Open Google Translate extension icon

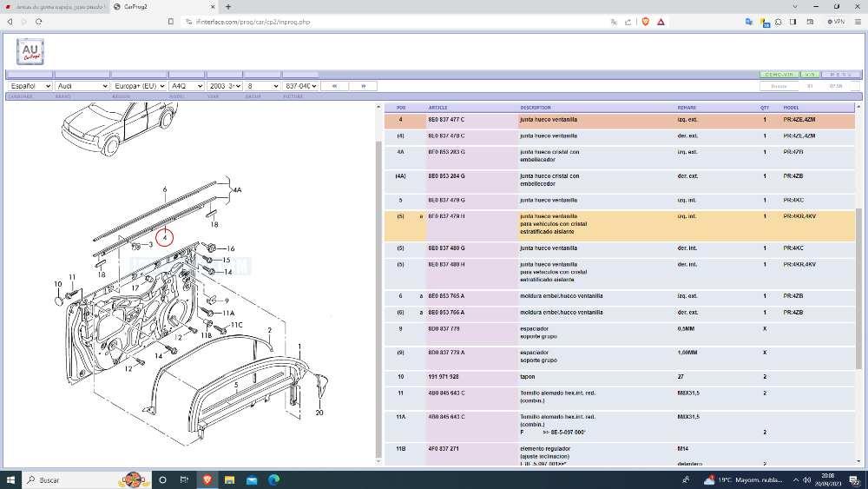pyautogui.click(x=749, y=22)
